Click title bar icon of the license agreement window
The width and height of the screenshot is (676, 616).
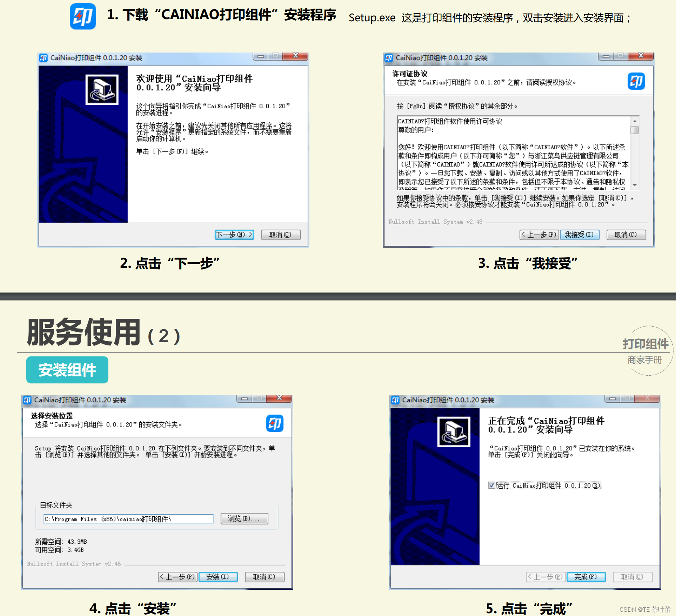389,58
